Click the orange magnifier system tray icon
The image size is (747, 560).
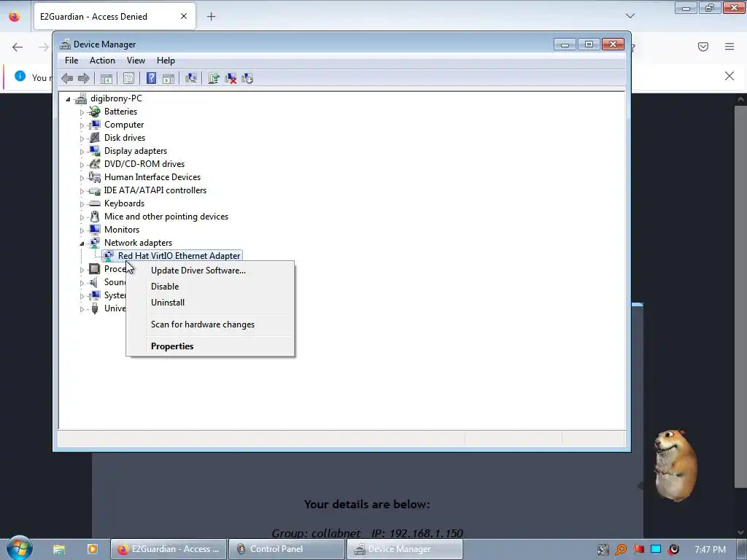click(621, 550)
